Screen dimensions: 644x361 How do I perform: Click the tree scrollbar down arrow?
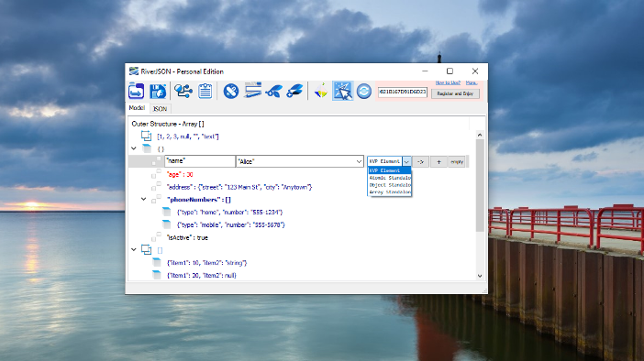coord(480,276)
